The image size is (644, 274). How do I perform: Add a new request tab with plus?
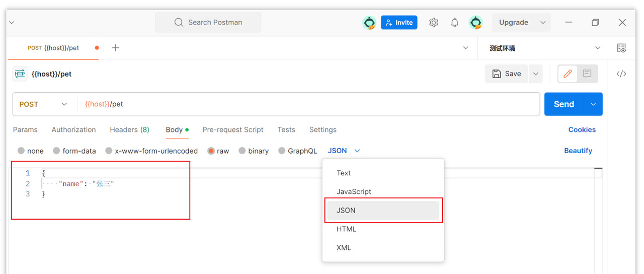click(x=116, y=48)
